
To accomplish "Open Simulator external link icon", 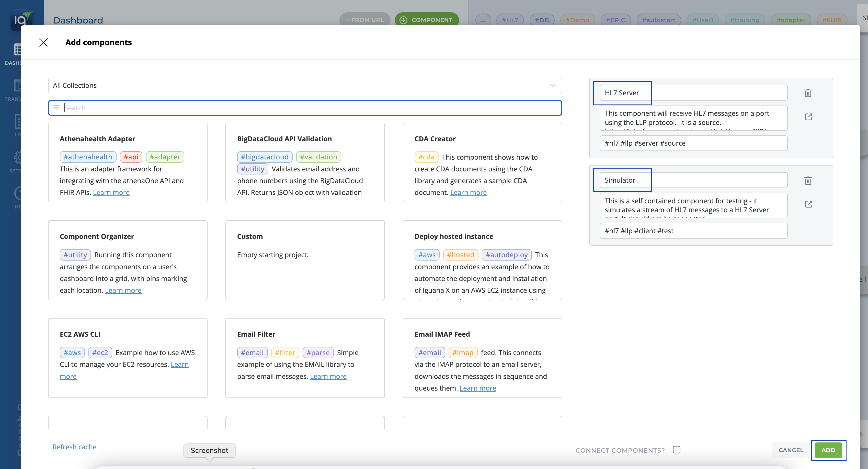I will click(x=808, y=204).
